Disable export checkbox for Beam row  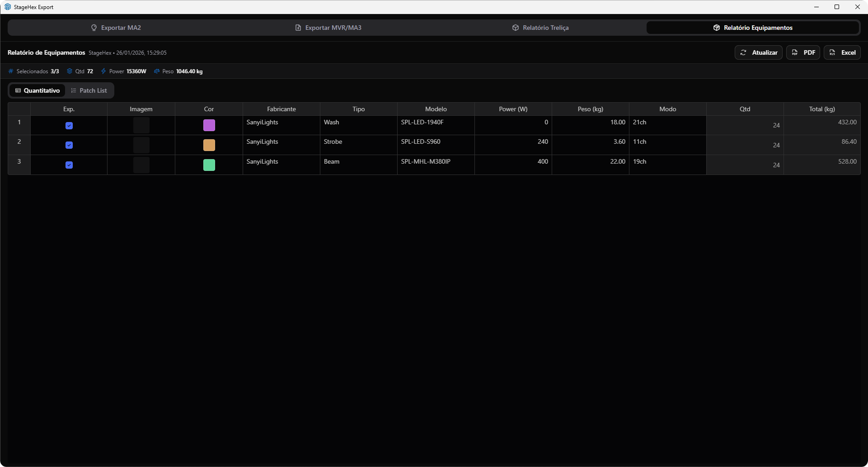click(69, 165)
